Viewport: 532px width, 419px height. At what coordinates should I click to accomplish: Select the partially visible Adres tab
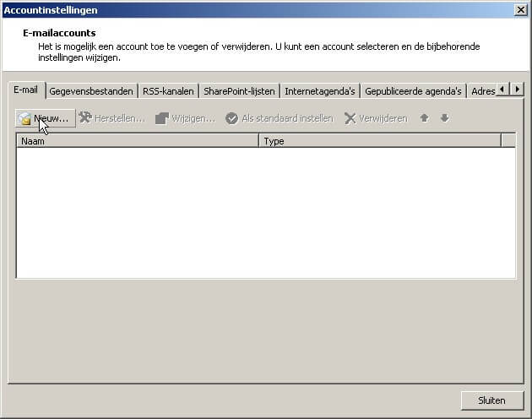(482, 91)
